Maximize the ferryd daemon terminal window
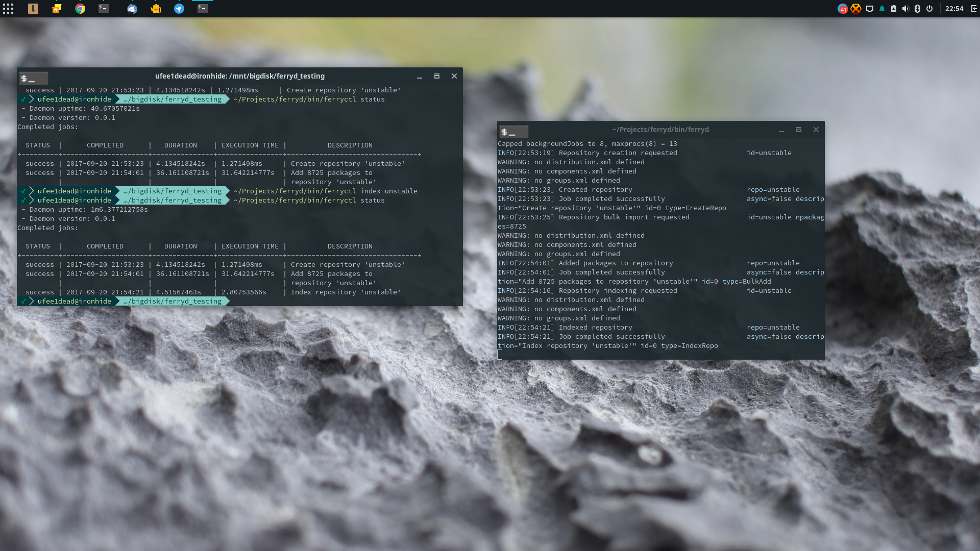Screen dimensions: 980x551 click(x=799, y=130)
